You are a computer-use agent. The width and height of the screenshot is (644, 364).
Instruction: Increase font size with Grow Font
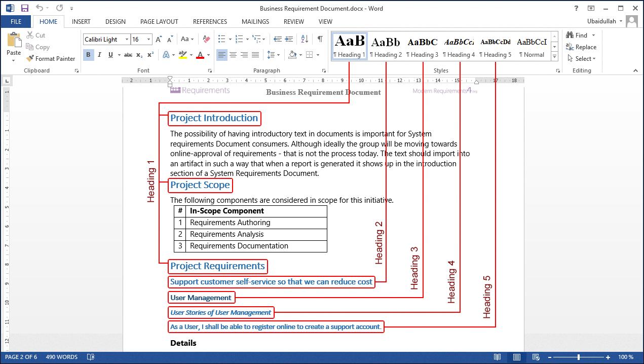(159, 39)
